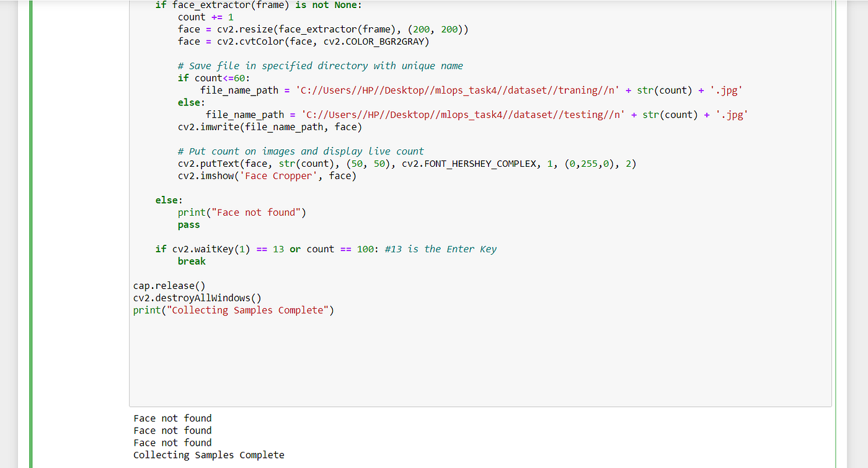Click the traning file_name_path line
Viewport: 868px width, 468px height.
tap(471, 91)
